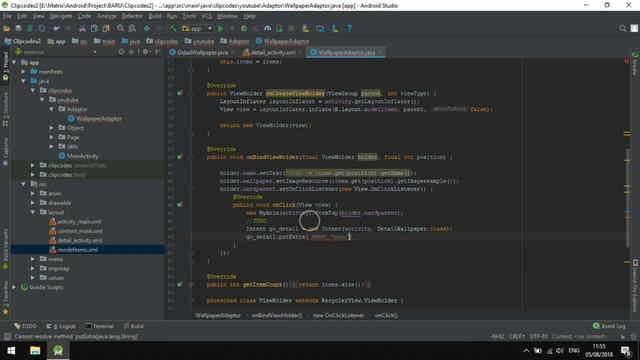The height and width of the screenshot is (360, 640).
Task: Open the SDK Manager icon
Action: coord(335,29)
